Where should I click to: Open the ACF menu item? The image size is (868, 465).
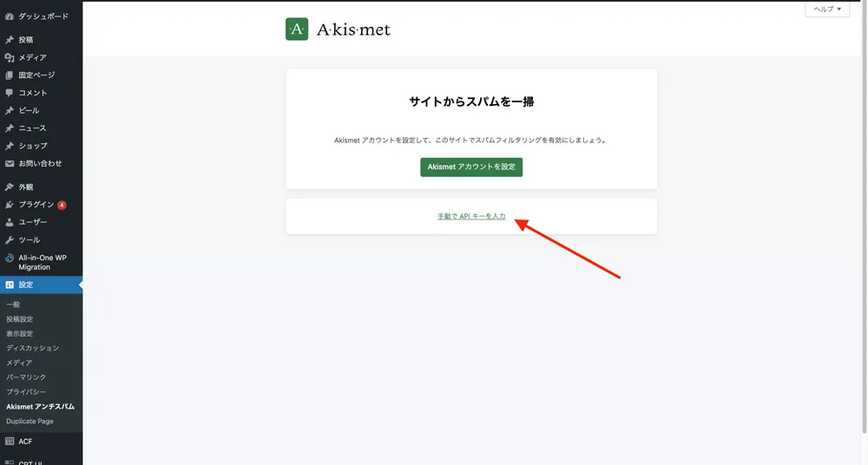(25, 442)
